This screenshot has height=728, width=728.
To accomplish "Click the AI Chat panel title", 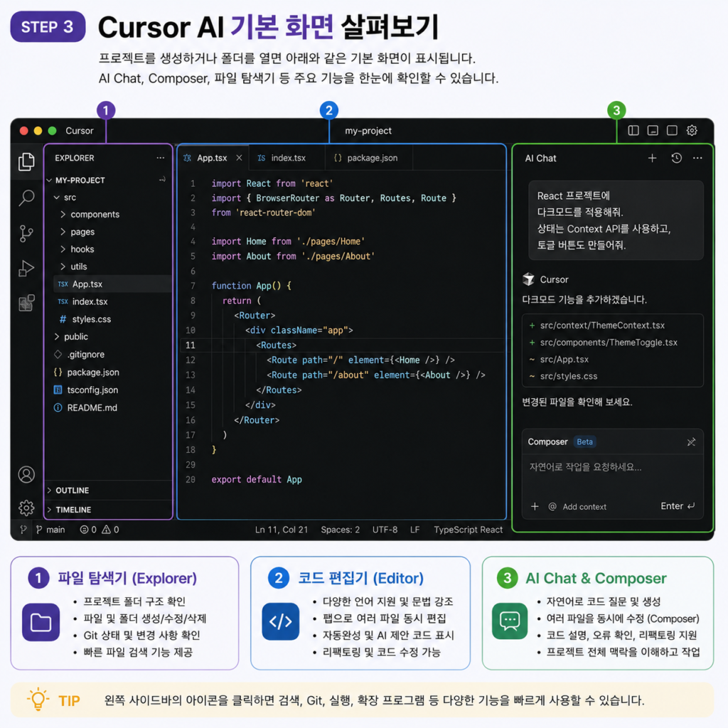I will 540,159.
